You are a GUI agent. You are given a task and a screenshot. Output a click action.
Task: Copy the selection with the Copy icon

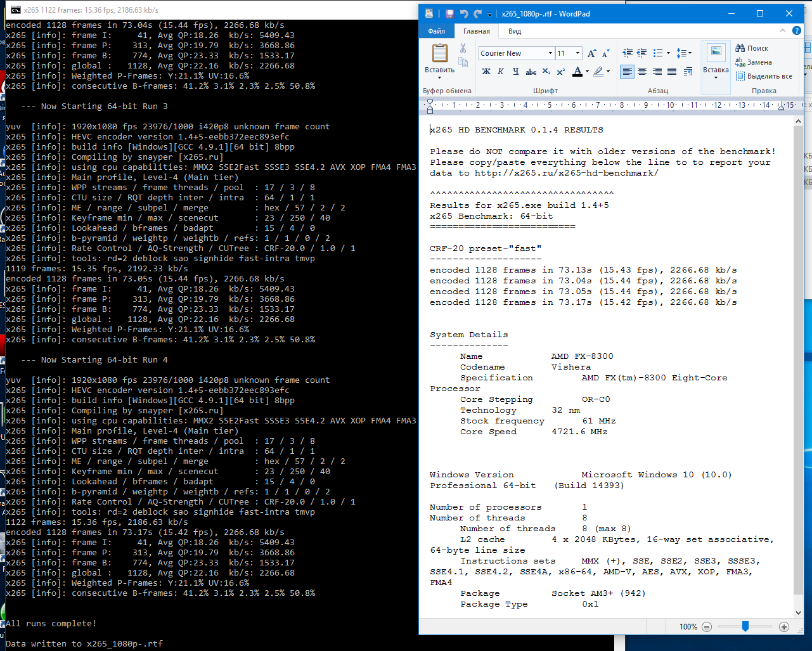pyautogui.click(x=463, y=62)
